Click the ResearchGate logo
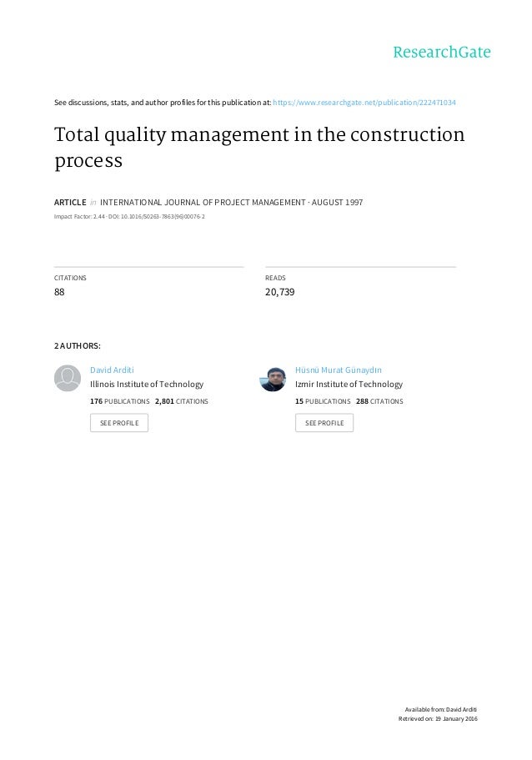Viewport: 532px width, 760px height. [442, 53]
